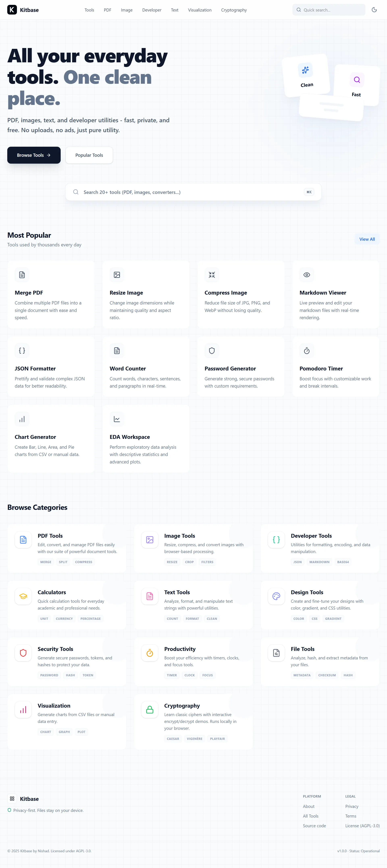Click the Compress Image arrows icon
Image resolution: width=387 pixels, height=868 pixels.
(x=212, y=275)
